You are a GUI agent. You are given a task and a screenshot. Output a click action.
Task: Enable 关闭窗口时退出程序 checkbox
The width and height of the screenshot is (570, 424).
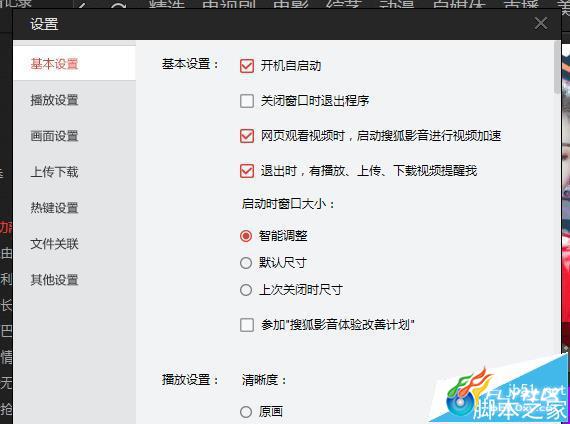coord(247,101)
